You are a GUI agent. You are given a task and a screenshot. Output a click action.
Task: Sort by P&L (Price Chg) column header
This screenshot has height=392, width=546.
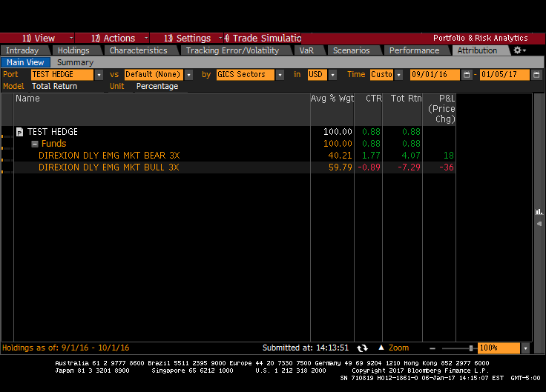(x=439, y=109)
